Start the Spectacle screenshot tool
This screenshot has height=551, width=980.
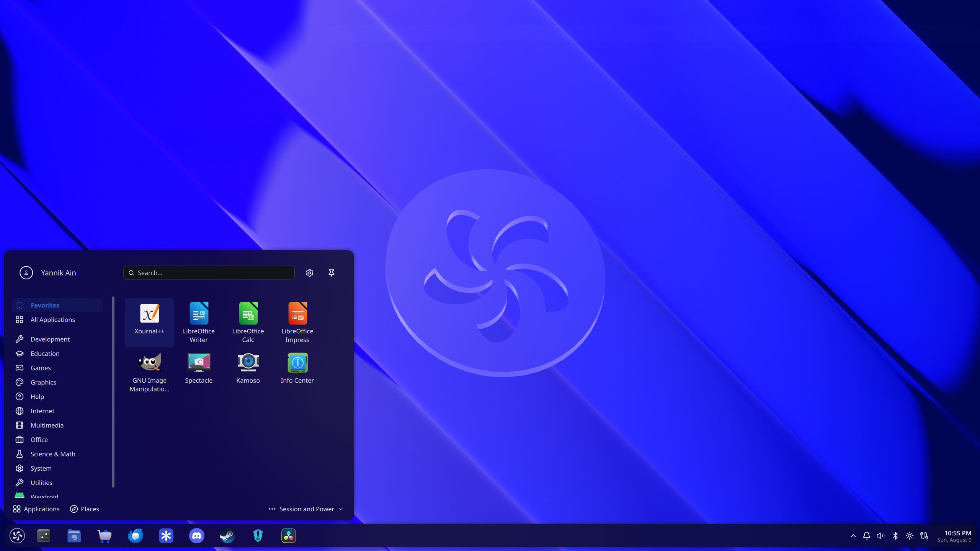tap(199, 372)
